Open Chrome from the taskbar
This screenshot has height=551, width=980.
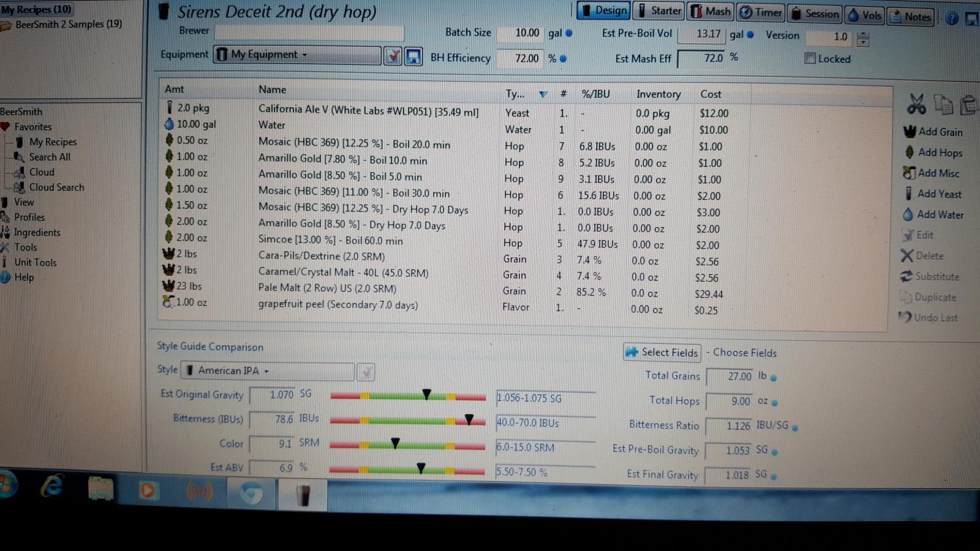251,493
